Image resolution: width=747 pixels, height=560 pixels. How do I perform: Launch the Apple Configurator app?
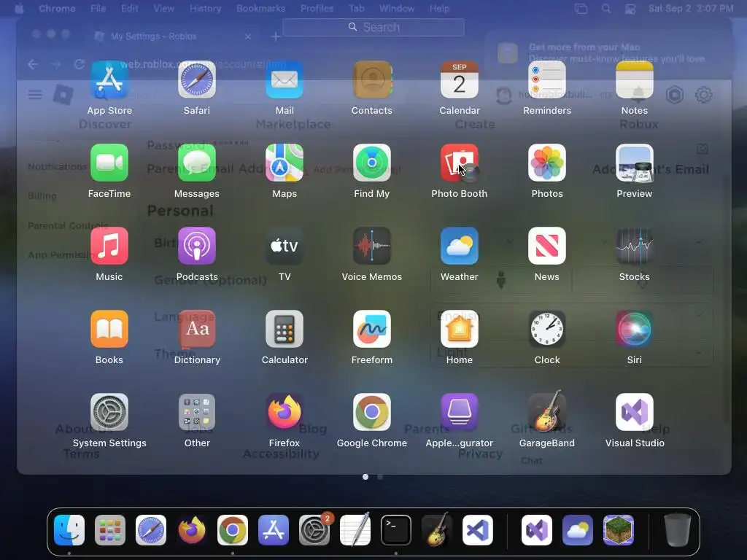point(460,412)
